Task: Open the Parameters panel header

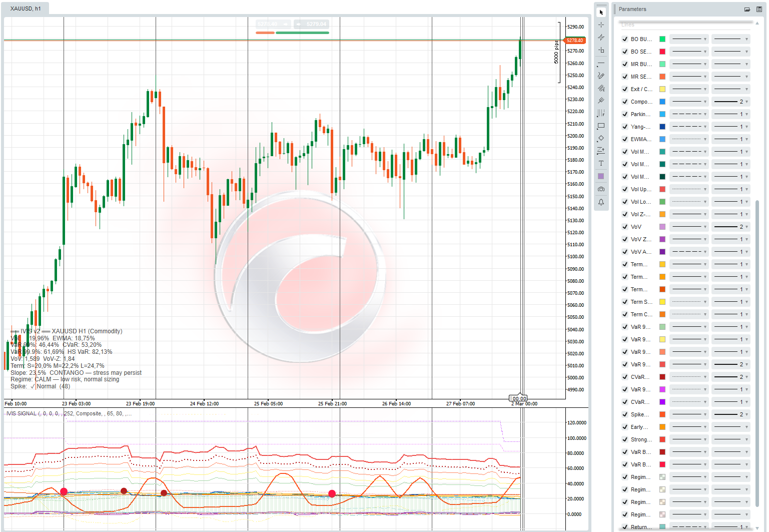Action: click(x=632, y=9)
